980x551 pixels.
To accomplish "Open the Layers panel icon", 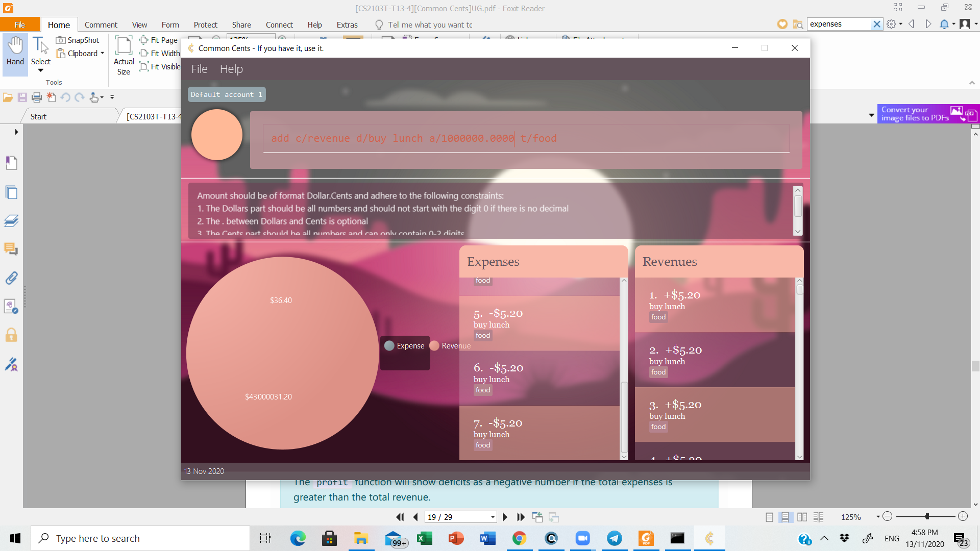I will pyautogui.click(x=11, y=221).
